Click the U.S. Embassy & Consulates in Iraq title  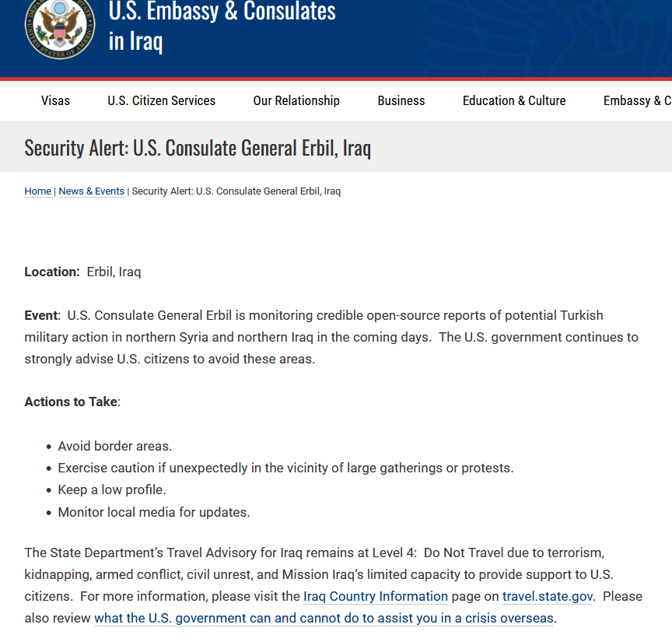tap(222, 26)
